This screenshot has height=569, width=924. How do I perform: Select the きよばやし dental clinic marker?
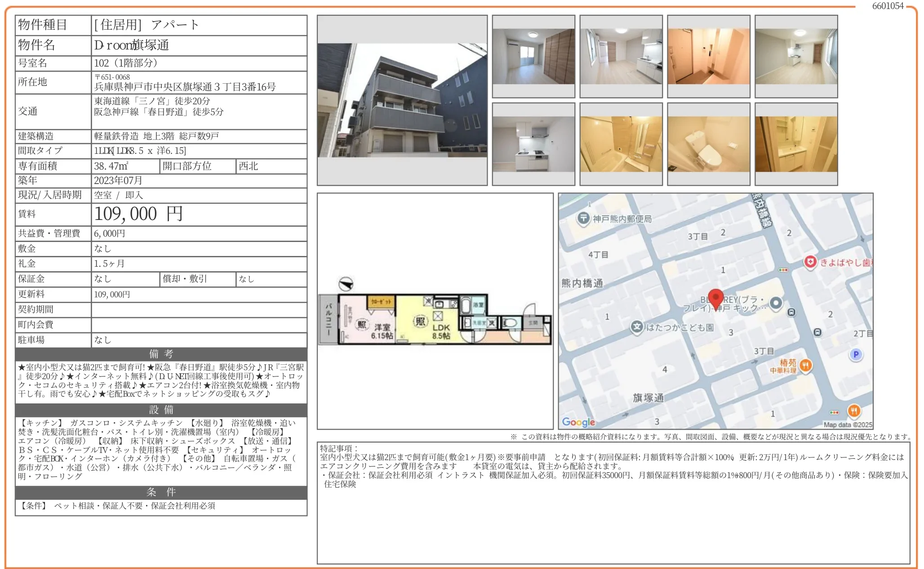coord(811,262)
